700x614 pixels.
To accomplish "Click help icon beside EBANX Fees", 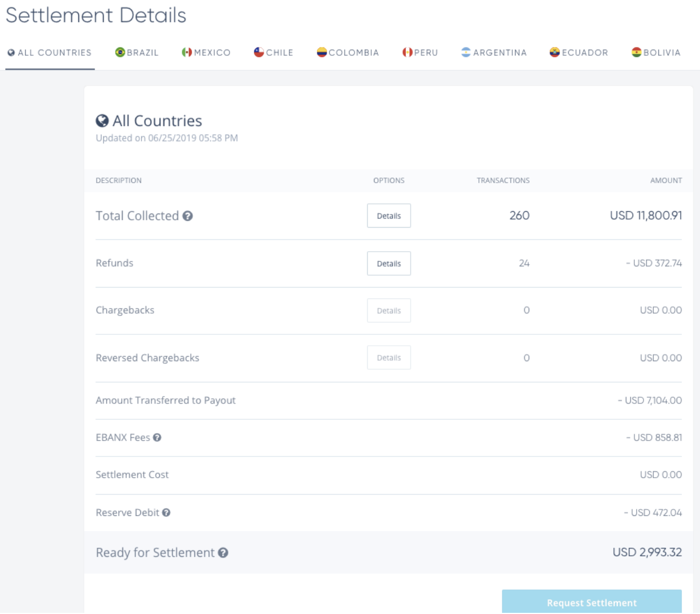I will 157,438.
